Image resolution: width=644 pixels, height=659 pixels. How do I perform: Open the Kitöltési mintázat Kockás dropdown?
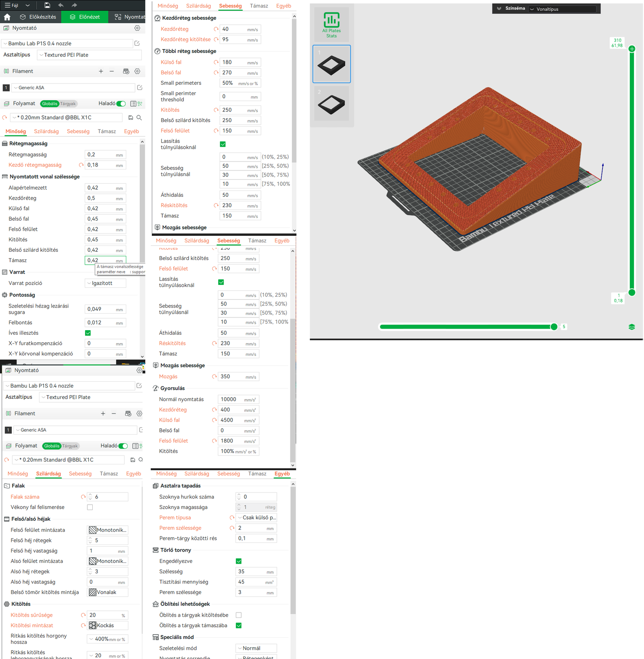[107, 625]
